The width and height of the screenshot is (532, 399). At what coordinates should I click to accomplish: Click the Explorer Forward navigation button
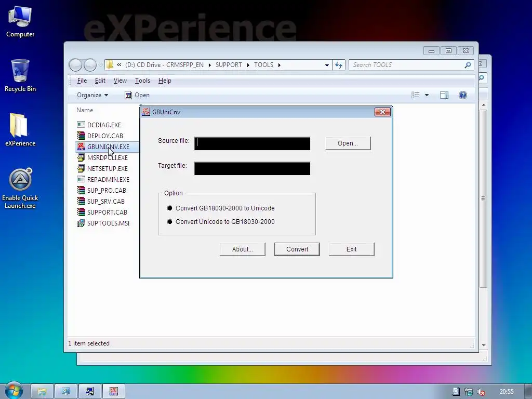click(90, 65)
